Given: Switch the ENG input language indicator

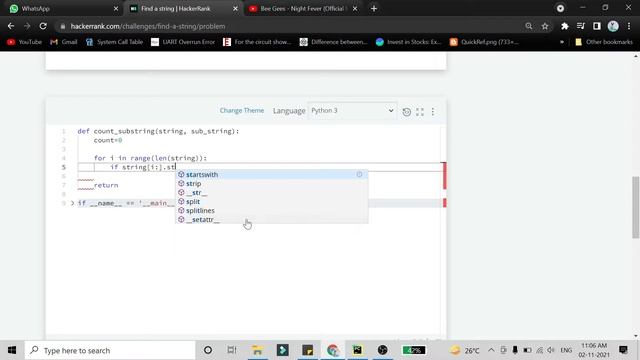Looking at the screenshot, I should (566, 350).
